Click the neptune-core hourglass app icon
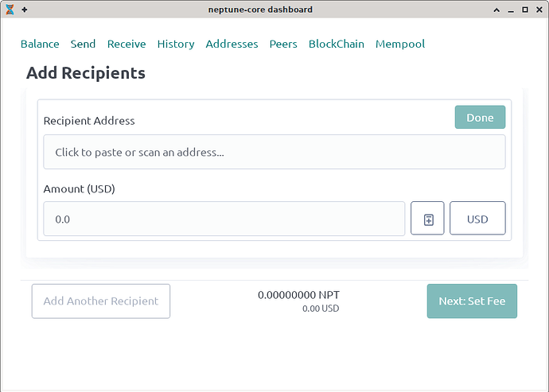549x392 pixels. point(10,10)
